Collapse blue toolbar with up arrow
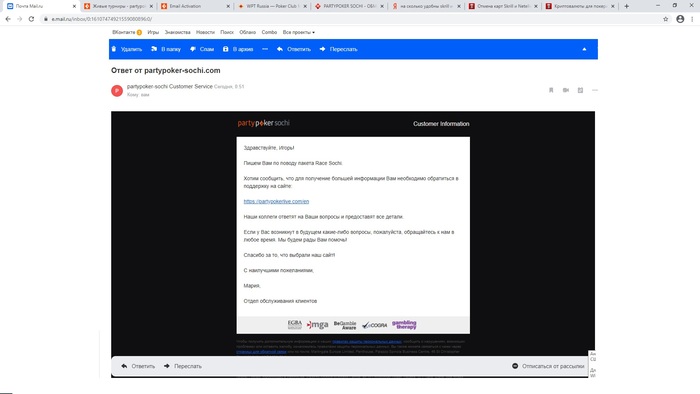 584,49
